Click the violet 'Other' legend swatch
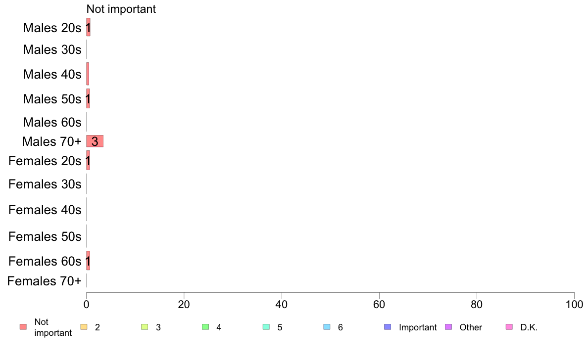 tap(448, 327)
